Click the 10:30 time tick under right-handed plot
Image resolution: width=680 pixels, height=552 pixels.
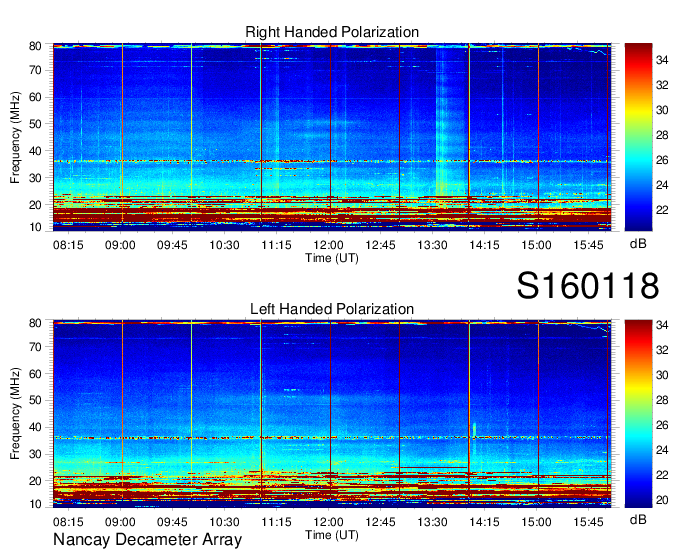click(x=224, y=245)
